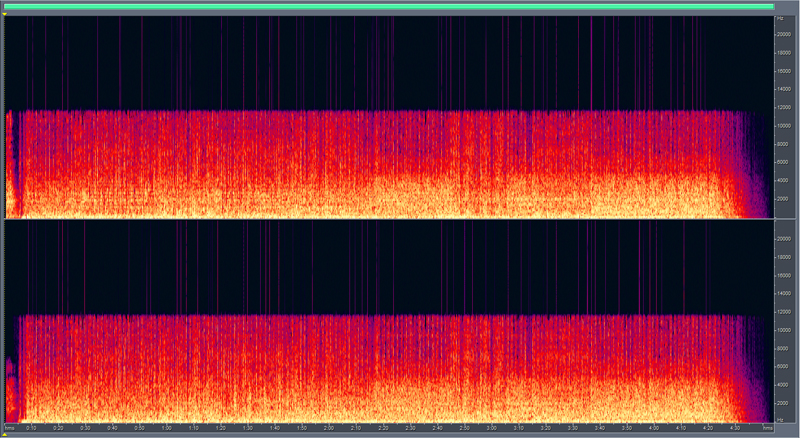Click the hms label at ruler's right end
The image size is (800, 438).
point(767,428)
